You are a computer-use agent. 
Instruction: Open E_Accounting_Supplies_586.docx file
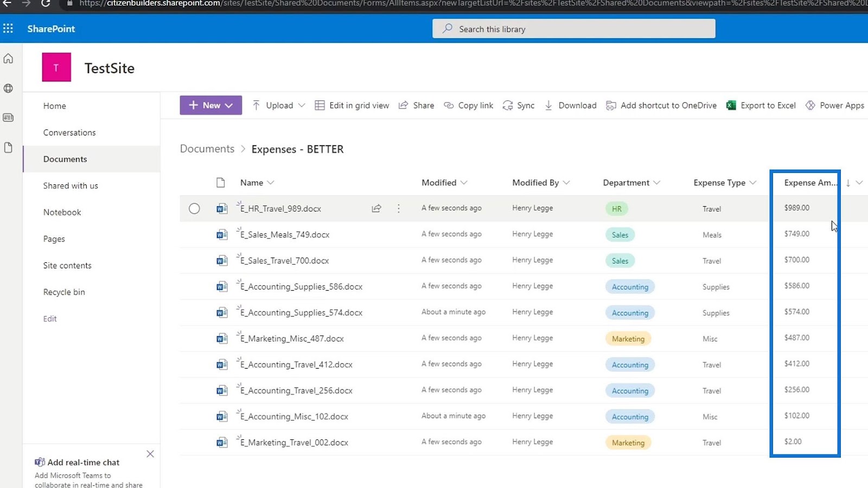(302, 287)
